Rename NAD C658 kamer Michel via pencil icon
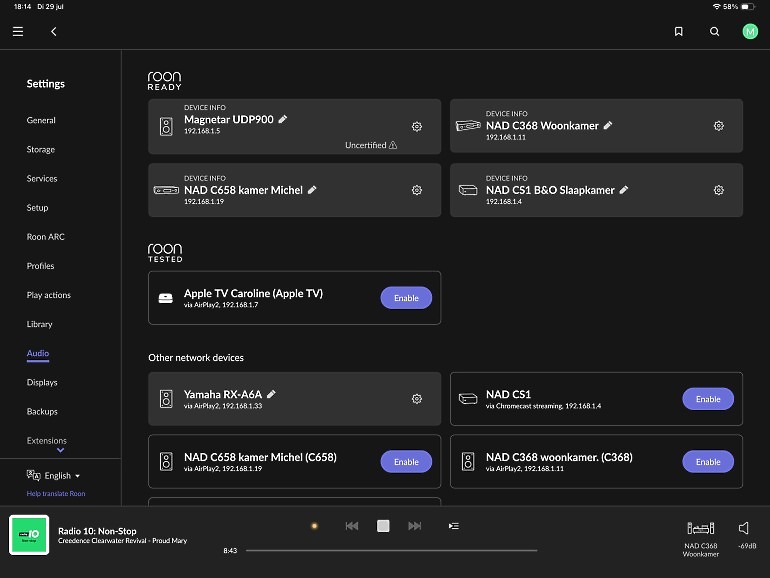Screen dimensions: 770x578 coord(312,190)
